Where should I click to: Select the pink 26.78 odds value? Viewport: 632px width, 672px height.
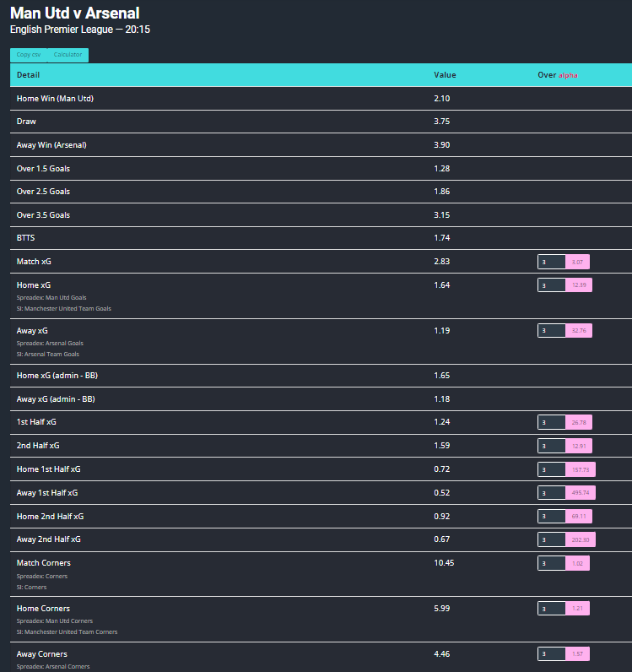click(x=579, y=423)
